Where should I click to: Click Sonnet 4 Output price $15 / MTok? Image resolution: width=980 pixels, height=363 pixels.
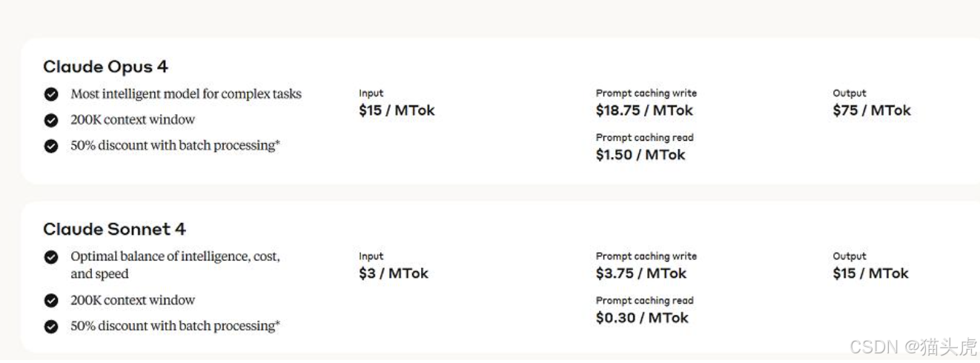pyautogui.click(x=871, y=273)
